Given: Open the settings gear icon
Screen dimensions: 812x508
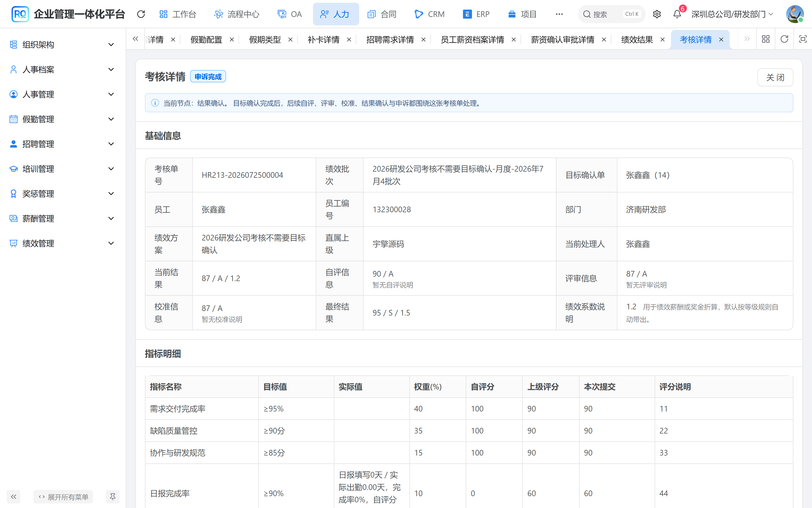Looking at the screenshot, I should (x=657, y=14).
